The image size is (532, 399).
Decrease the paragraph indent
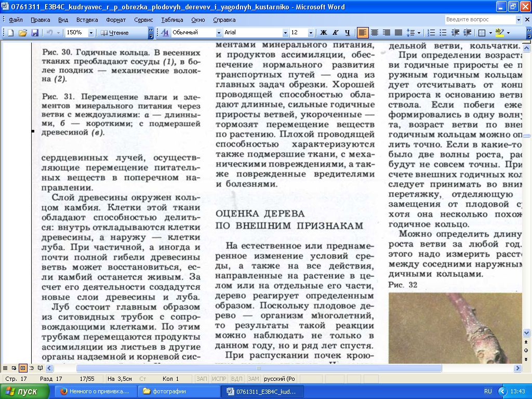point(455,32)
